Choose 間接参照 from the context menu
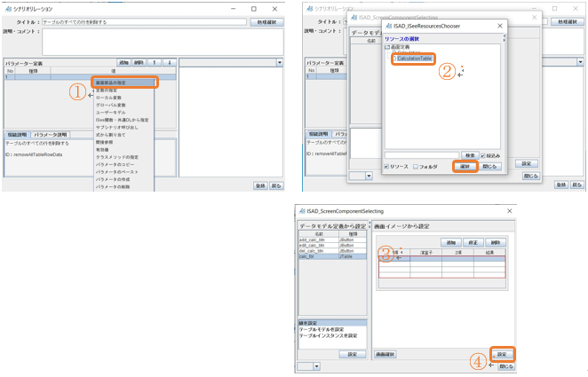 tap(123, 142)
